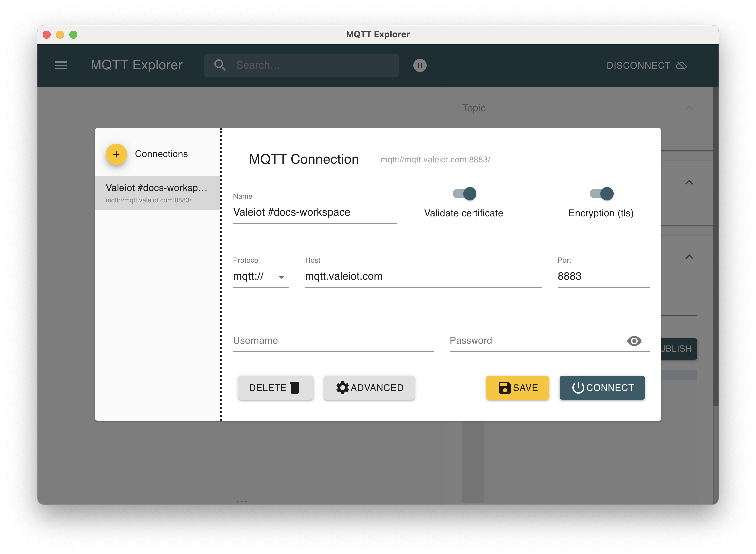
Task: Click the power icon on CONNECT button
Action: [579, 387]
